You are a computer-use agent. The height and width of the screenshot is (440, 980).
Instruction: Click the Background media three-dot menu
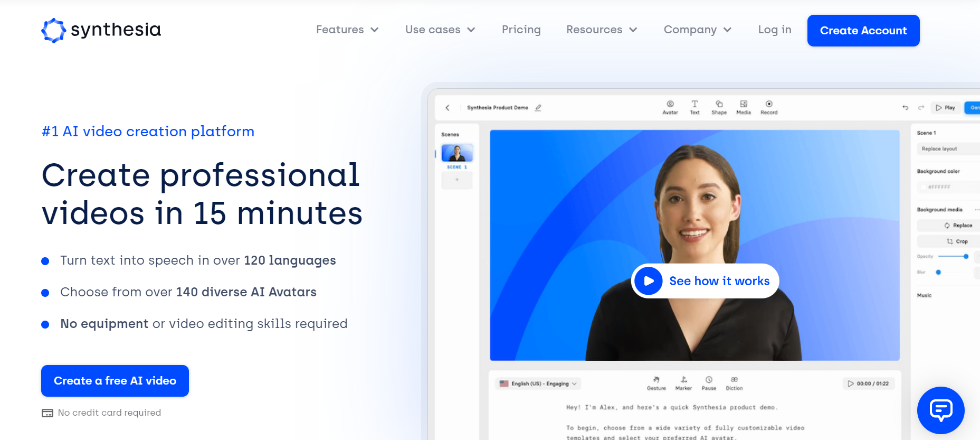[977, 210]
